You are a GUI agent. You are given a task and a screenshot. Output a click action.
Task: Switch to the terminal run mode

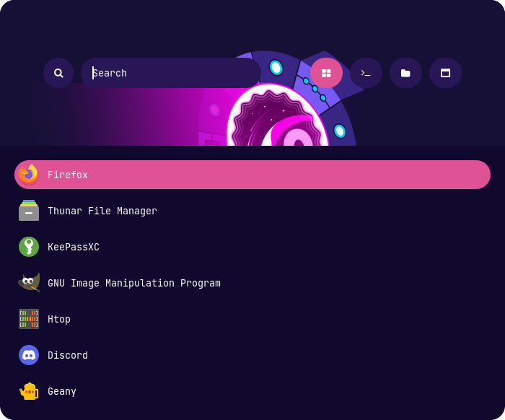pos(366,73)
